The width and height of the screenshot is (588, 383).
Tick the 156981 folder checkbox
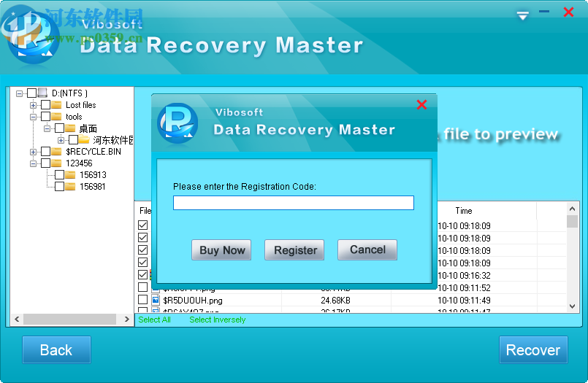[59, 186]
